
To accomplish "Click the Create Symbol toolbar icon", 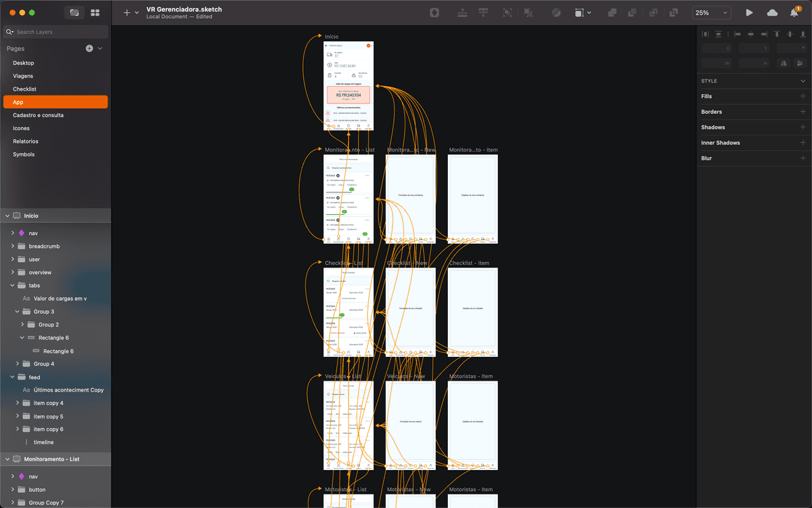I will tap(434, 12).
